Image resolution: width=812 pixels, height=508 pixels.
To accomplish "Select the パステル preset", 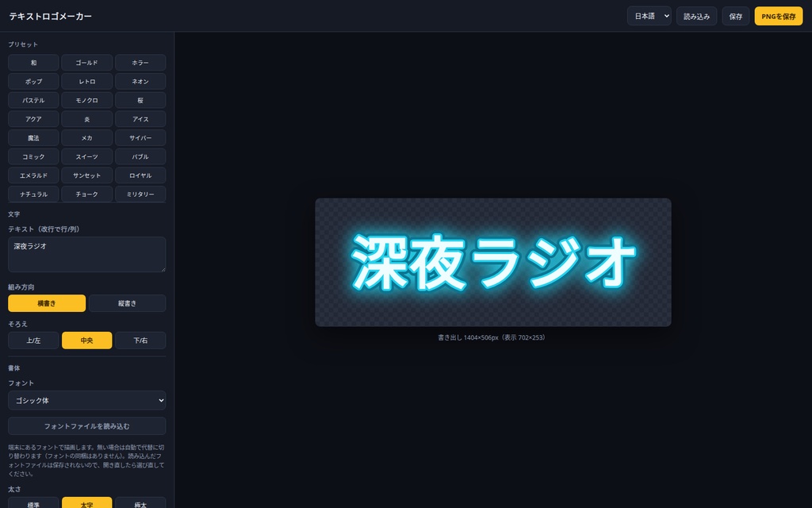I will 33,100.
